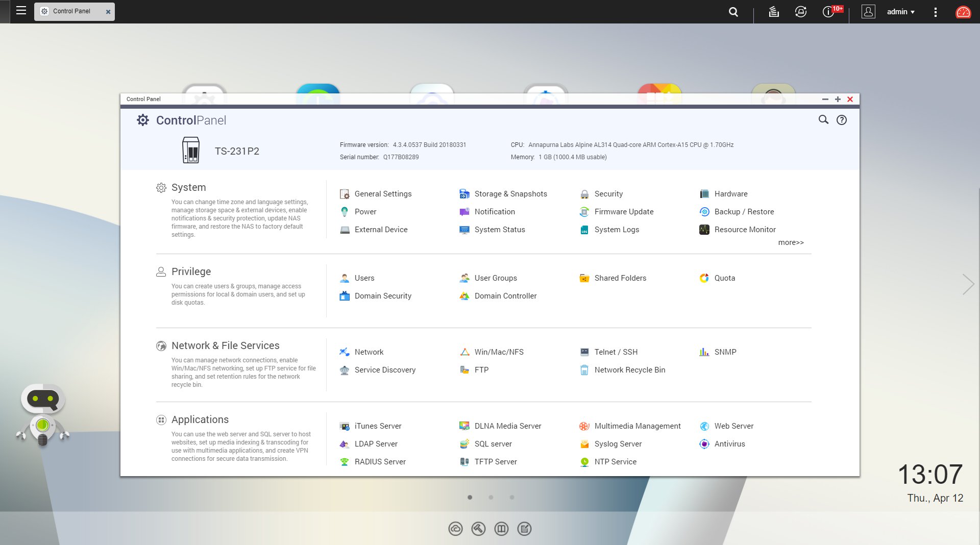Open Telnet / SSH settings
Screen dimensions: 980x545
pyautogui.click(x=616, y=352)
